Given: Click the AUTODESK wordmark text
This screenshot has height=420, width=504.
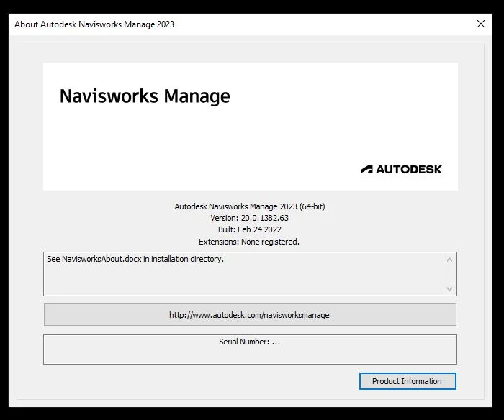Looking at the screenshot, I should coord(408,170).
